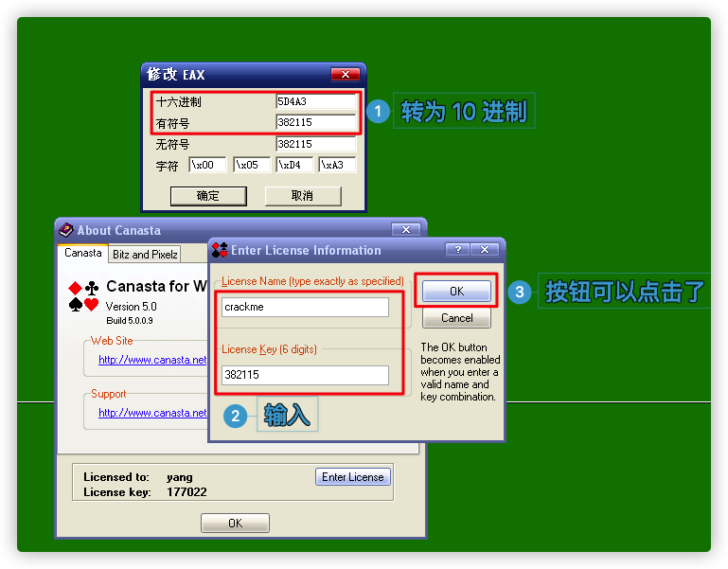Click OK in Enter License Information dialog
The height and width of the screenshot is (569, 728).
click(456, 291)
